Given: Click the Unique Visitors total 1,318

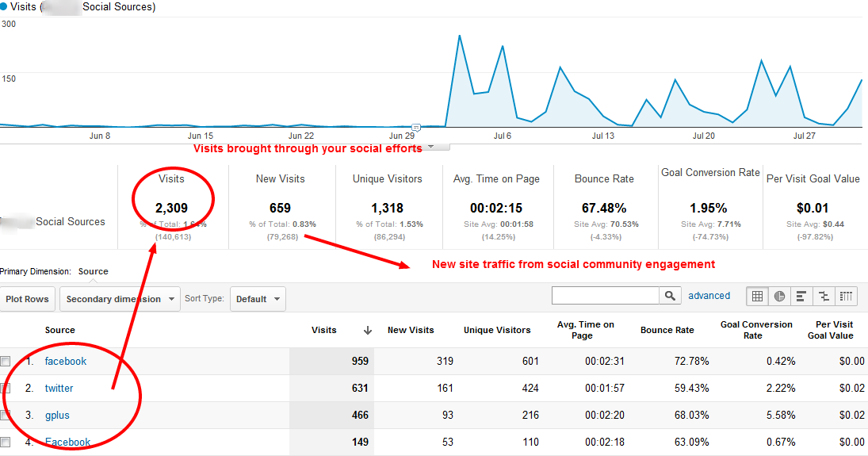Looking at the screenshot, I should [387, 209].
